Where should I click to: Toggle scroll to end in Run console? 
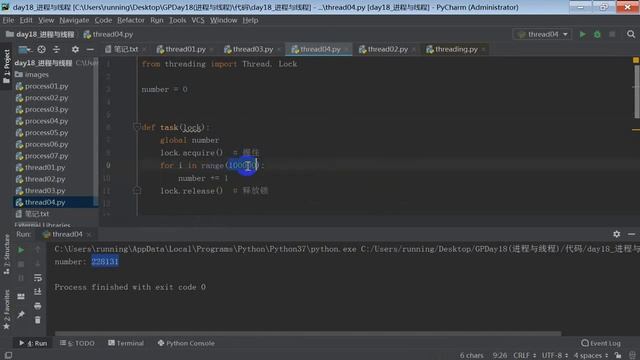(x=38, y=292)
